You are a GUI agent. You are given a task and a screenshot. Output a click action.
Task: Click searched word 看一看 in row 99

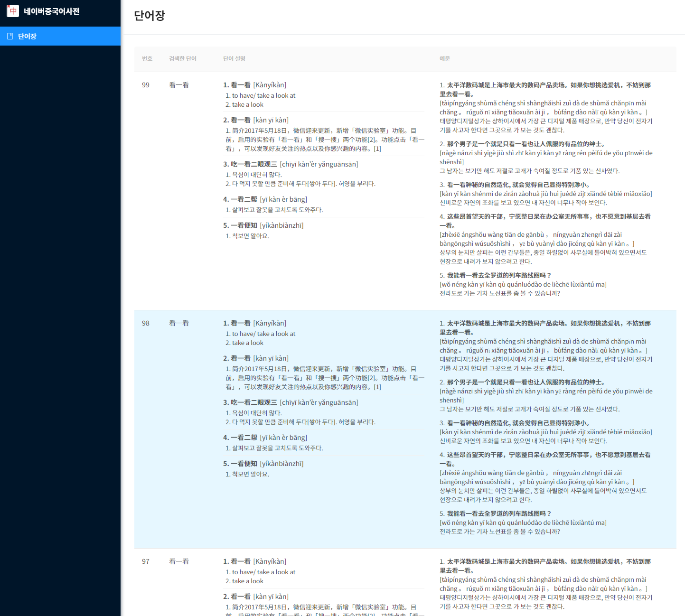tap(179, 85)
